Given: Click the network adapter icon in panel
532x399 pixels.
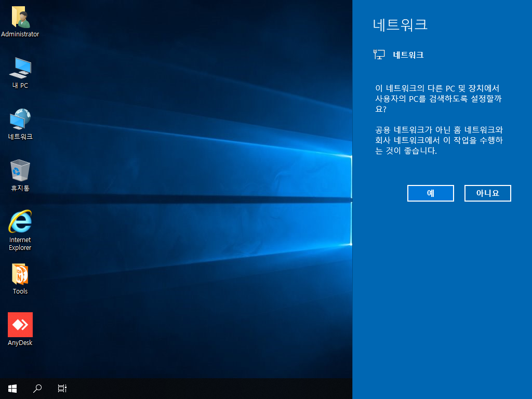Looking at the screenshot, I should [x=379, y=55].
